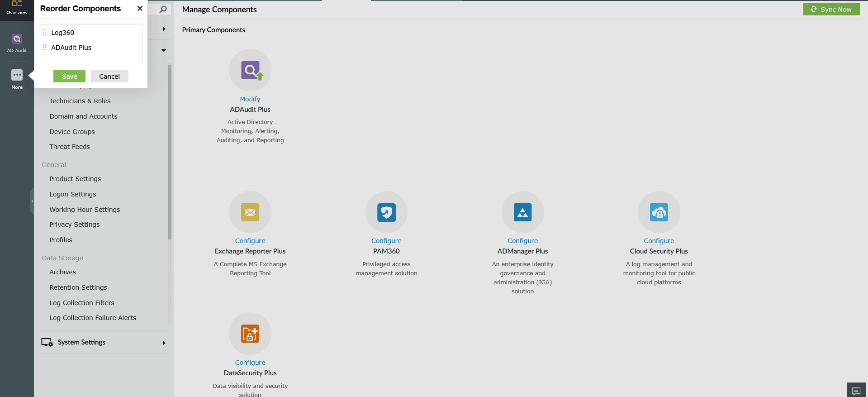Configure Cloud Security Plus component
Screen dimensions: 868x397
tap(659, 241)
